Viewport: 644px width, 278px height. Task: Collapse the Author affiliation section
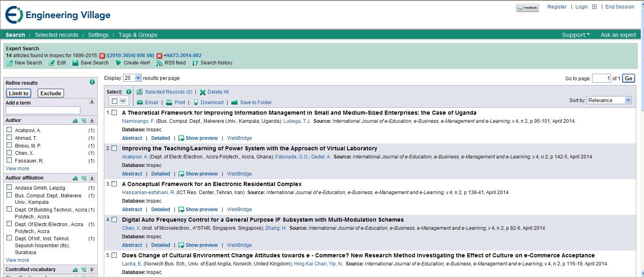(92, 178)
